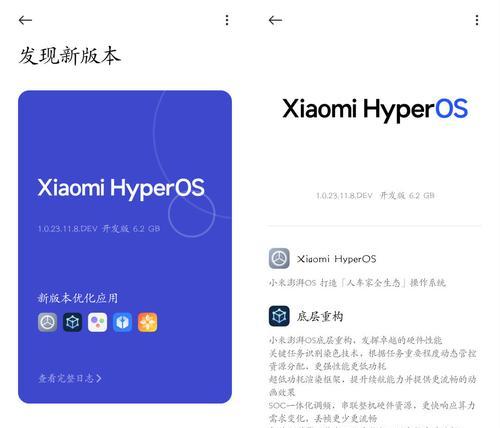Tap the Xiaomi HyperOS icon in changelog list
The image size is (500, 428).
[279, 258]
